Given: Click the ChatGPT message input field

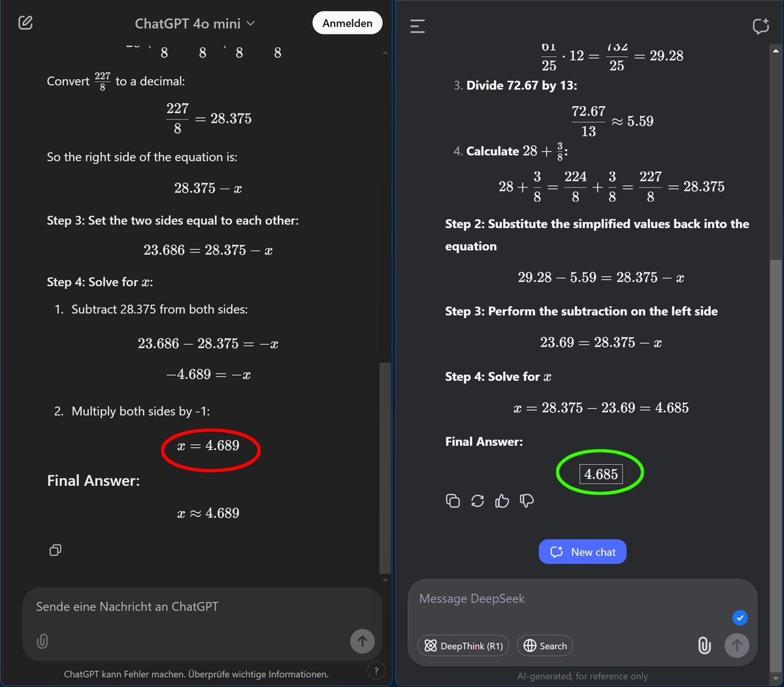Looking at the screenshot, I should [203, 607].
